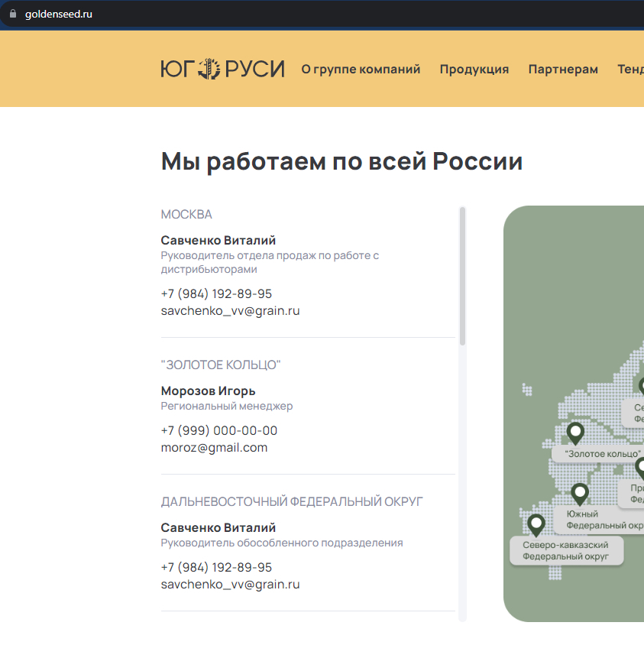This screenshot has height=671, width=644.
Task: Click Москва phone +7 (984) 192-89-95
Action: 216,294
